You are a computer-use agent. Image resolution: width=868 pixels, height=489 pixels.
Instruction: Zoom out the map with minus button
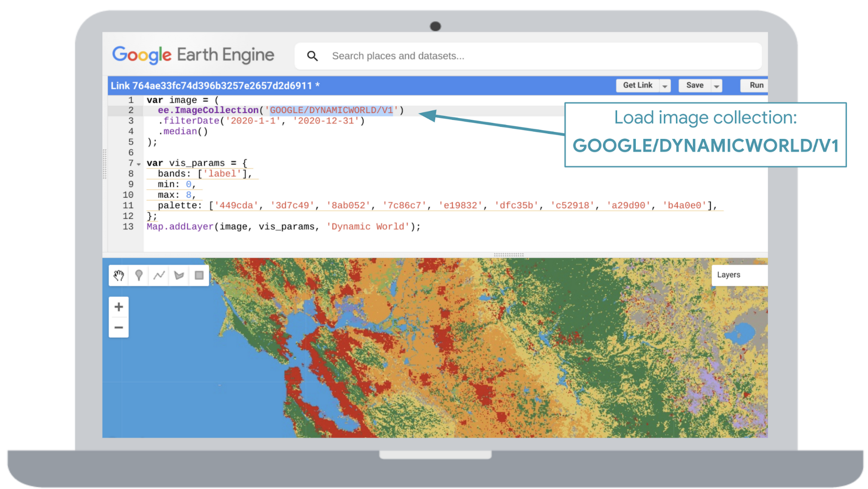(118, 328)
